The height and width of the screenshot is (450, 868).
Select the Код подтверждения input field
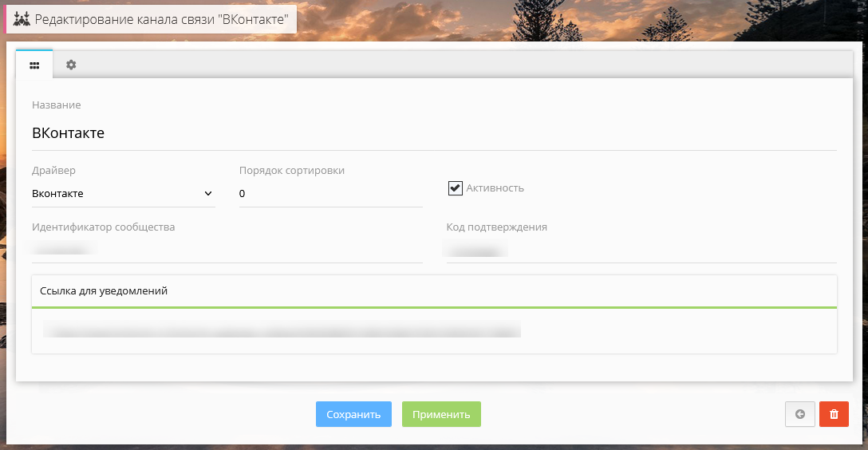[641, 250]
